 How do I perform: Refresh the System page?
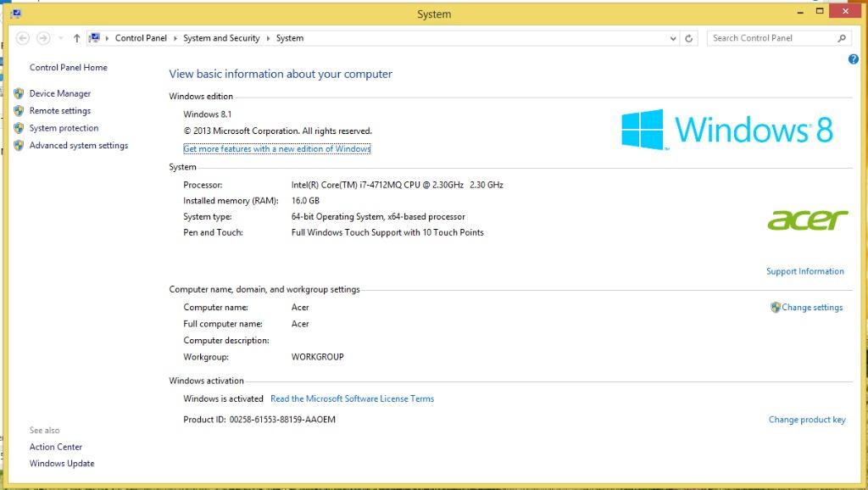688,38
